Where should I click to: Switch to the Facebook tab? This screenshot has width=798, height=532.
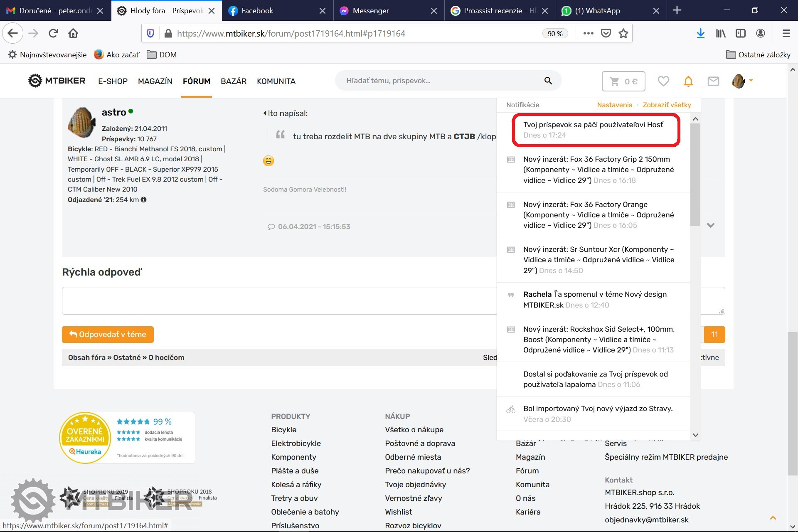point(257,11)
